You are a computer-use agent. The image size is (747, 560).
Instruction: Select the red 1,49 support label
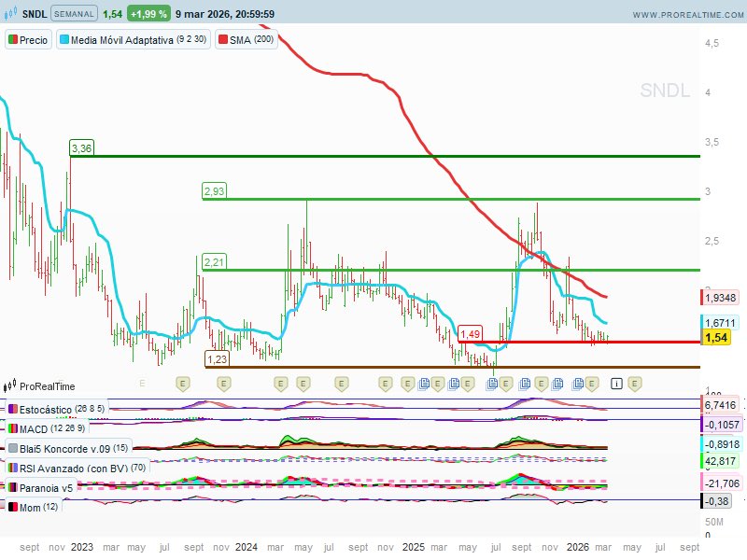(x=471, y=334)
